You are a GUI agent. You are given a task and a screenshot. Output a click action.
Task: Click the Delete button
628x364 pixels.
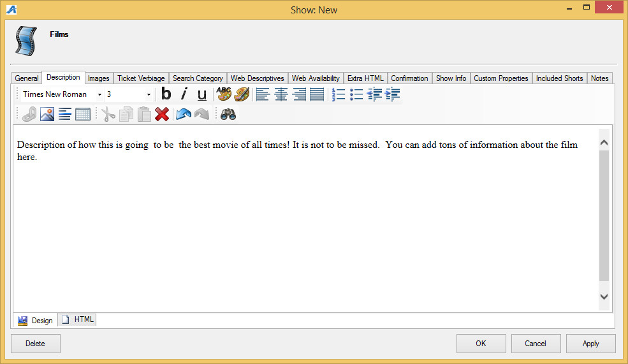click(35, 344)
